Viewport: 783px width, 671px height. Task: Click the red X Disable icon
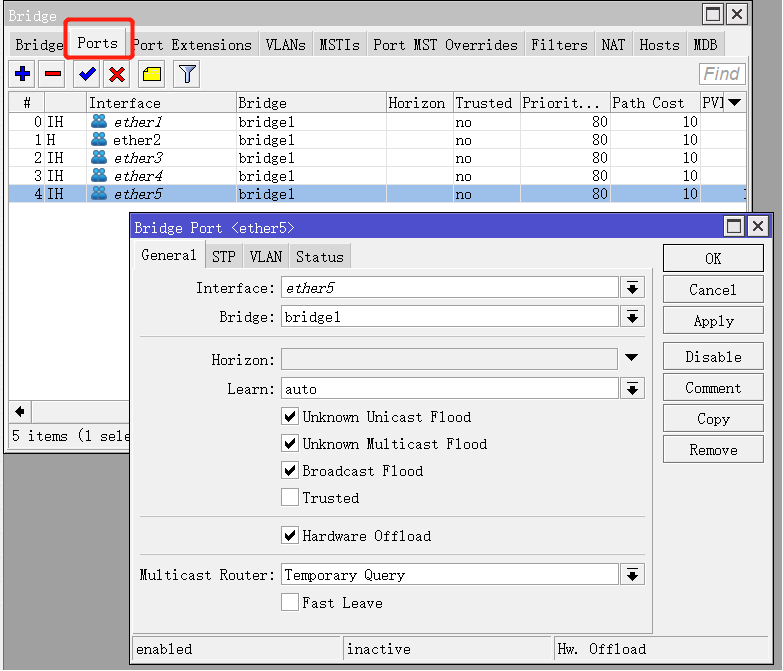coord(117,74)
